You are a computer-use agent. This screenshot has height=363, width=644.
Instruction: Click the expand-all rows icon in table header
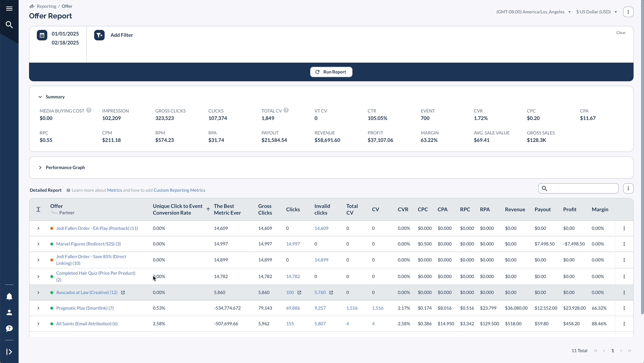38,209
